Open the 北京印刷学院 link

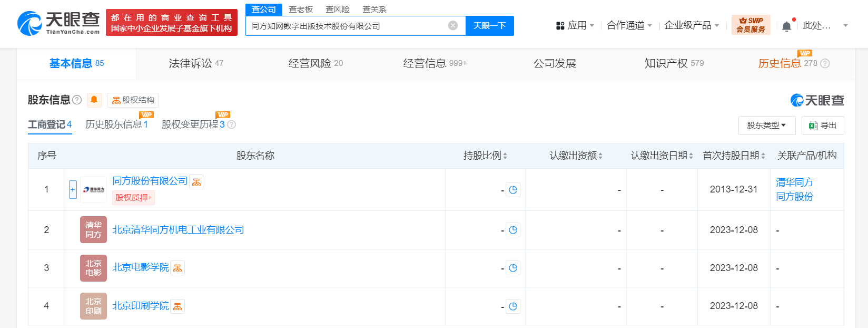pyautogui.click(x=141, y=306)
